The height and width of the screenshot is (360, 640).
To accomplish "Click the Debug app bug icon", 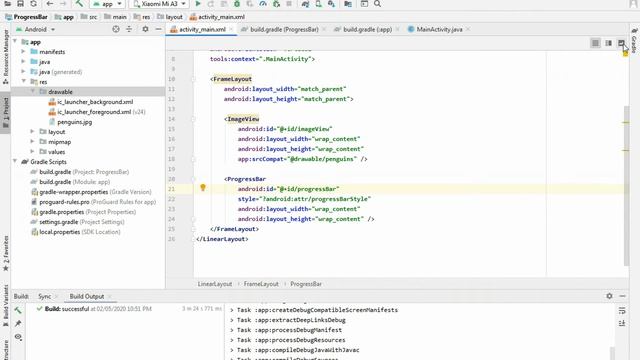I will 237,4.
